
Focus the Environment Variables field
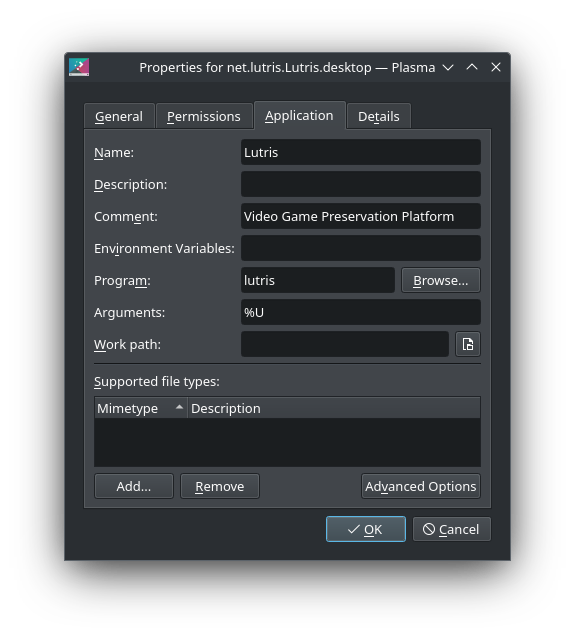tap(361, 248)
